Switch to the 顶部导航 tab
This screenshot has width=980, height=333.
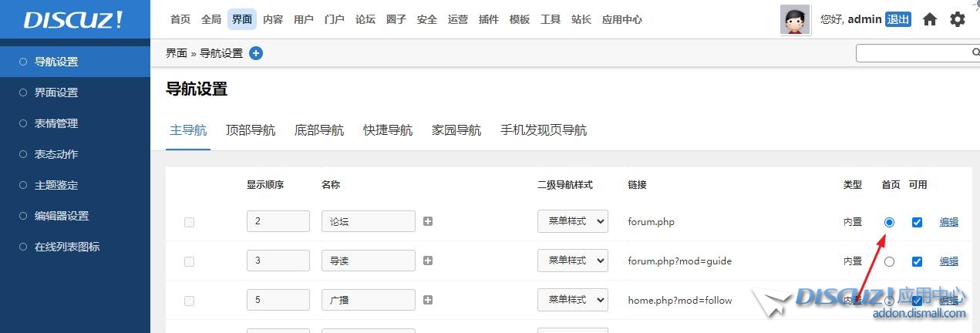250,130
